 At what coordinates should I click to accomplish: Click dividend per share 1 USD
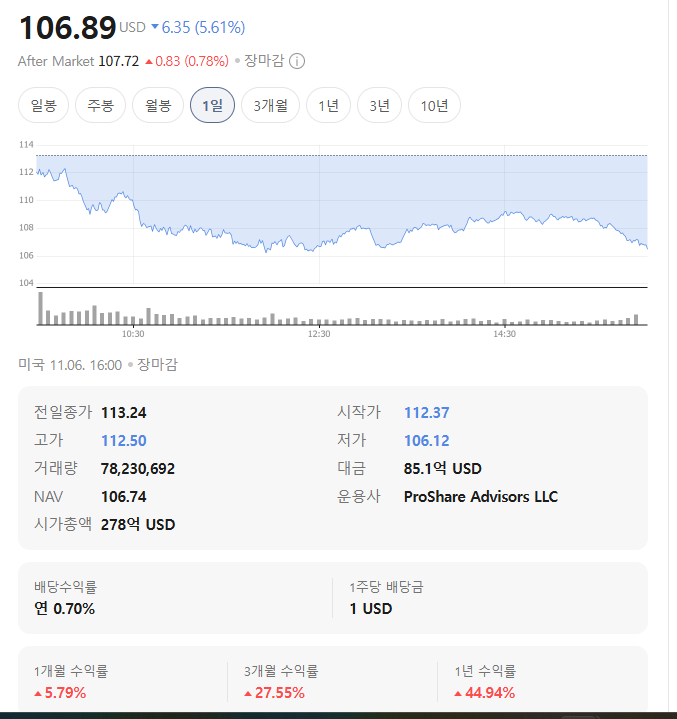[x=371, y=608]
